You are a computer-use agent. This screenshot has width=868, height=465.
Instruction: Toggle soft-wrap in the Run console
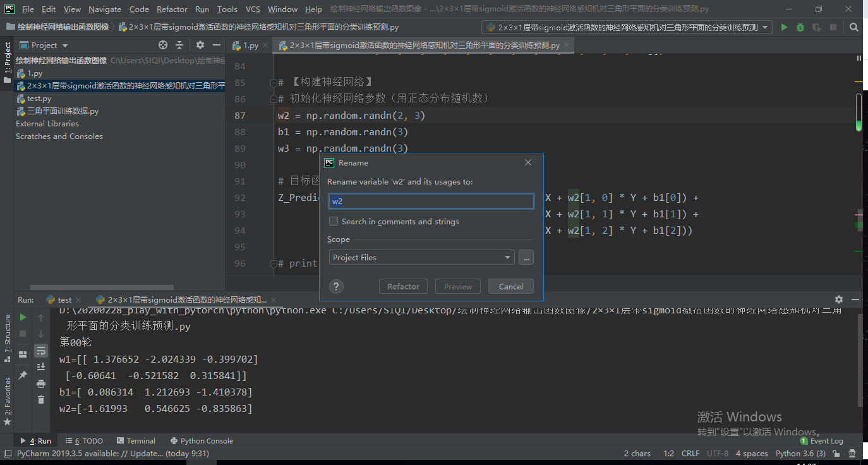(41, 350)
